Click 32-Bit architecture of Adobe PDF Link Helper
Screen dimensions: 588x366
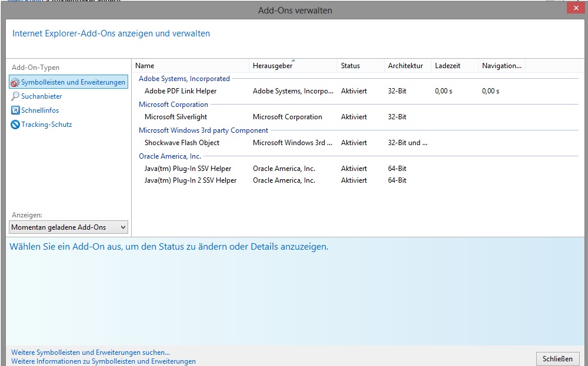pyautogui.click(x=397, y=91)
